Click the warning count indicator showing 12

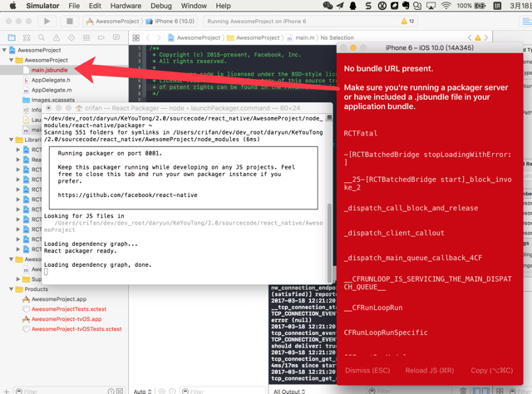407,22
